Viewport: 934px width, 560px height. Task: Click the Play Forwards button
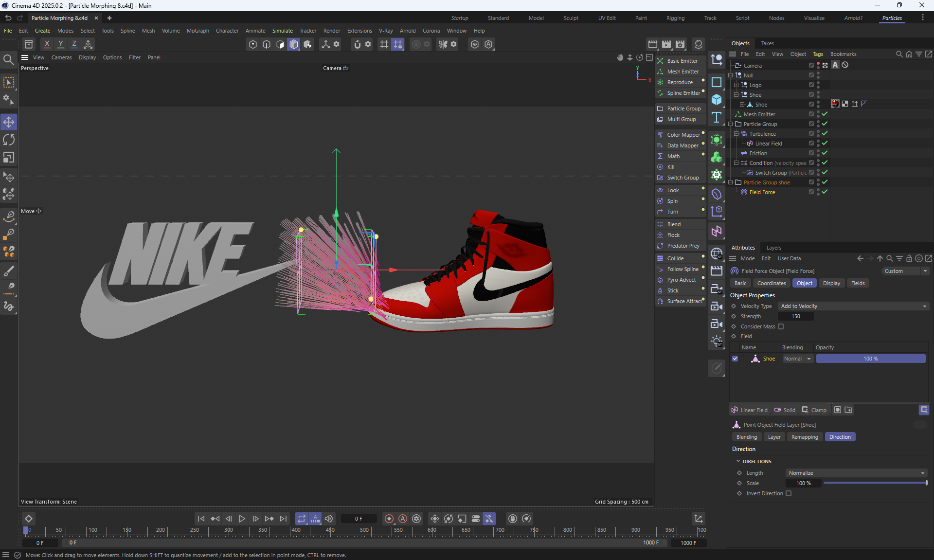click(242, 519)
